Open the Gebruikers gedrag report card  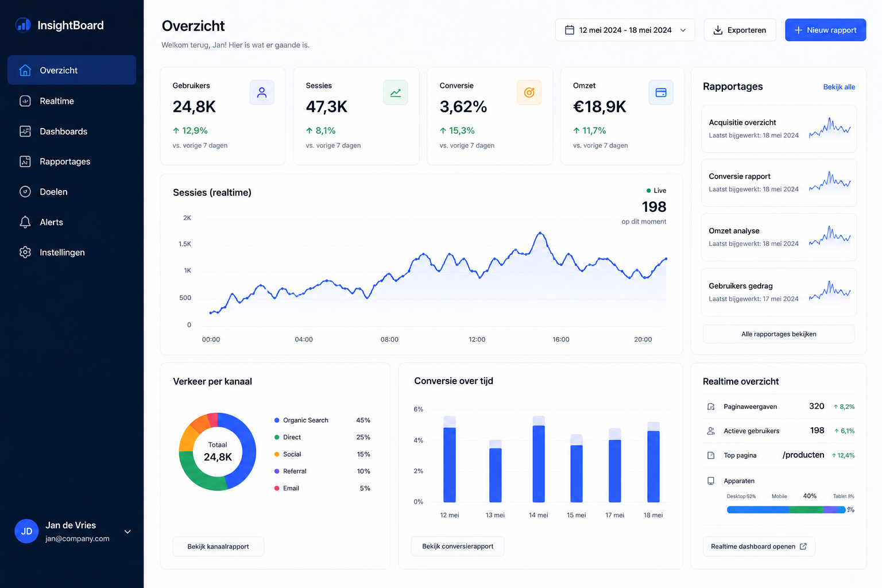click(779, 292)
